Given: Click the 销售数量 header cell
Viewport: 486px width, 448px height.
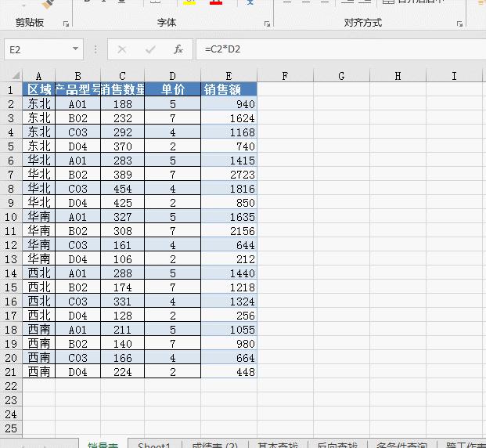Looking at the screenshot, I should tap(122, 89).
